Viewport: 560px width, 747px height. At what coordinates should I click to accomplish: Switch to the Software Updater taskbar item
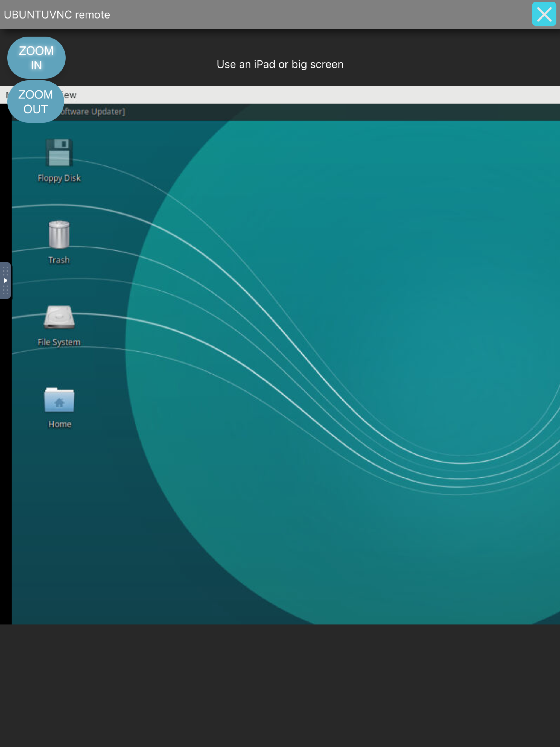pos(93,112)
